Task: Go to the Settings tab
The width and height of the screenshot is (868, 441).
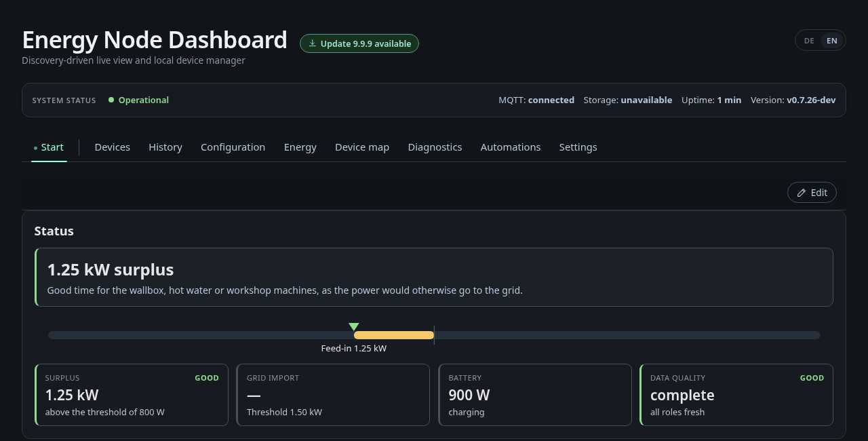Action: click(578, 147)
